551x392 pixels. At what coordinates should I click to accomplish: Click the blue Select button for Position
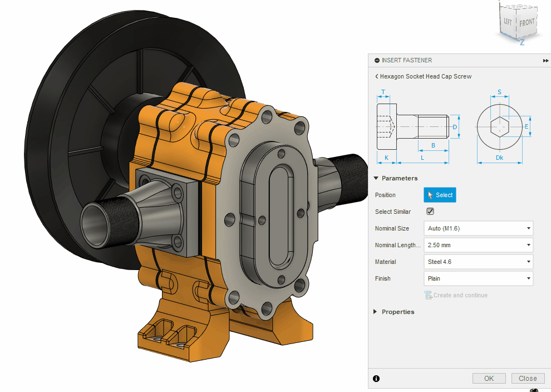(x=440, y=195)
